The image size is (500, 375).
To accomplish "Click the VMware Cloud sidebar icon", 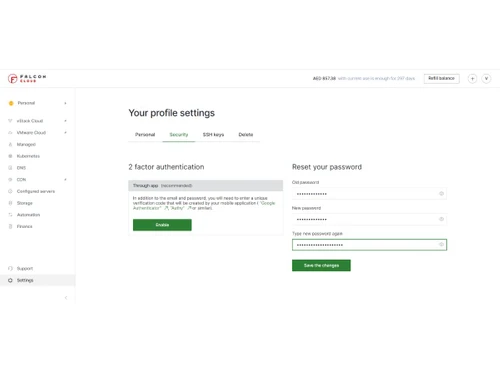I will (x=10, y=133).
